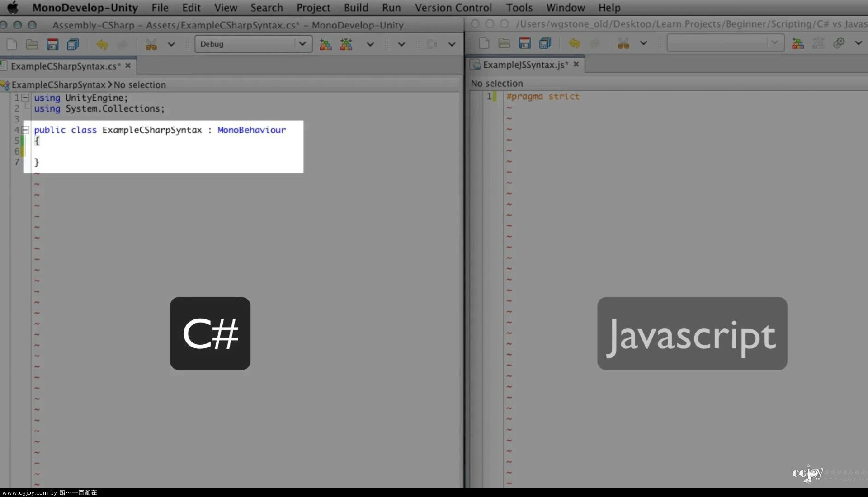The width and height of the screenshot is (868, 497).
Task: Click Cut scissors icon in left toolbar
Action: [151, 44]
